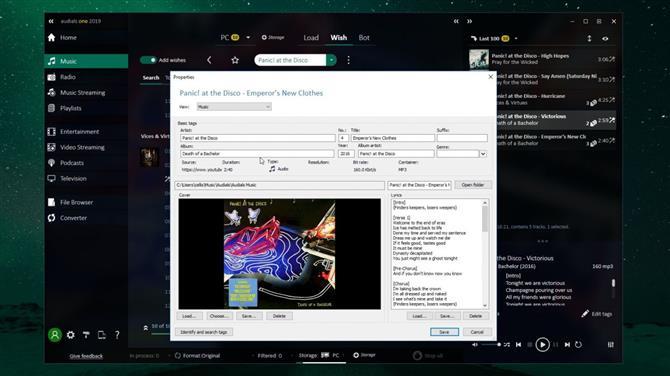The height and width of the screenshot is (376, 670).
Task: Switch to the Load tab
Action: pos(311,38)
